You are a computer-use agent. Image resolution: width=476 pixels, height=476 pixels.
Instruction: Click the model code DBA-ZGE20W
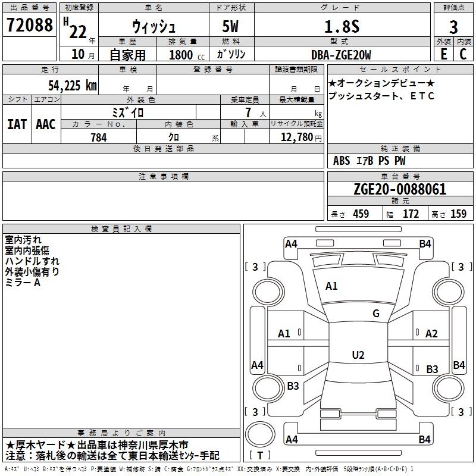tap(341, 55)
